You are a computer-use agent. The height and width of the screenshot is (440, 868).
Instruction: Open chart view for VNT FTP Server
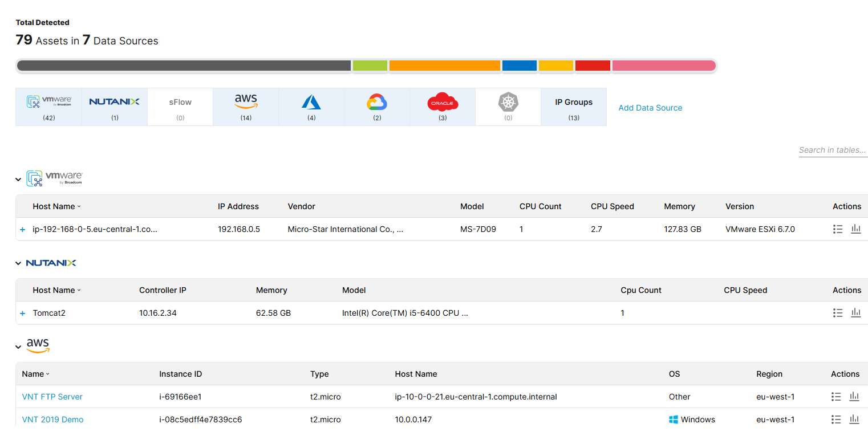(x=854, y=397)
